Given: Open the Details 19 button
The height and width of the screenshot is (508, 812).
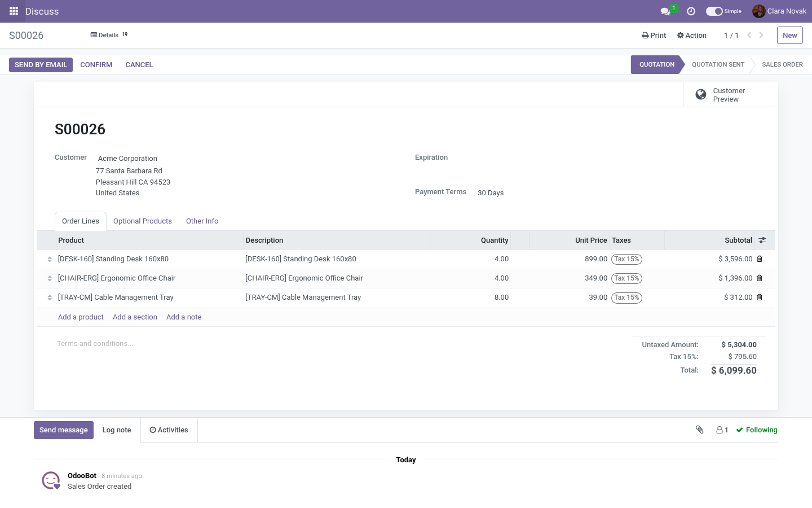Looking at the screenshot, I should point(109,35).
